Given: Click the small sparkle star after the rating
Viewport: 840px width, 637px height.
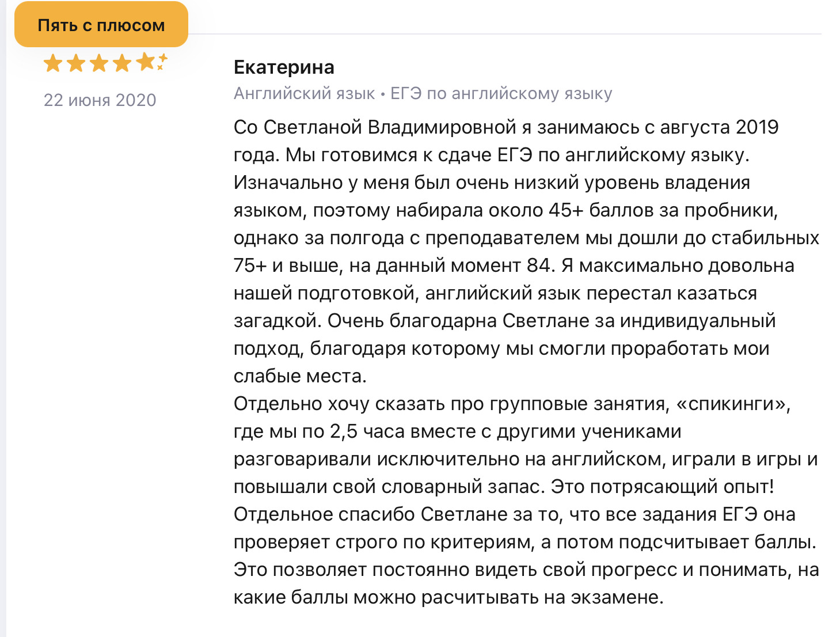Looking at the screenshot, I should tap(163, 58).
